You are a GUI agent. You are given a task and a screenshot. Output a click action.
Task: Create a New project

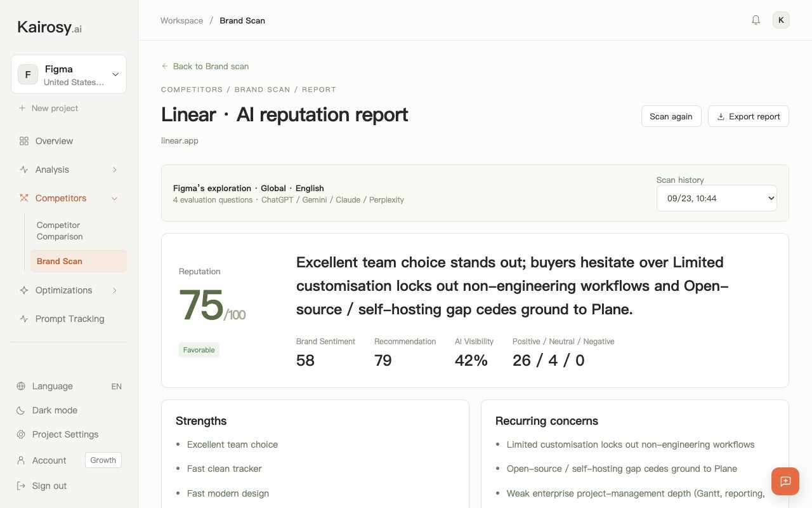pos(49,108)
